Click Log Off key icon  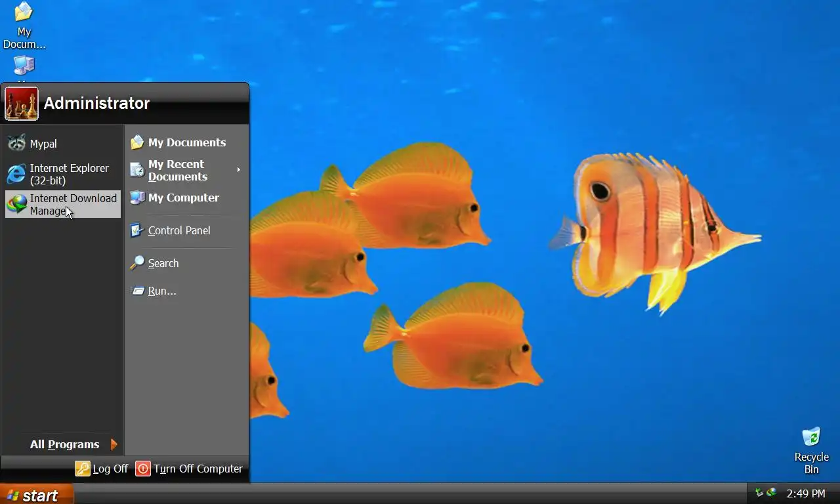82,469
